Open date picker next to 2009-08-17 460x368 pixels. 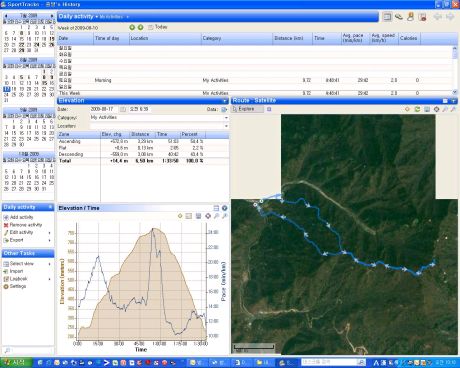123,109
